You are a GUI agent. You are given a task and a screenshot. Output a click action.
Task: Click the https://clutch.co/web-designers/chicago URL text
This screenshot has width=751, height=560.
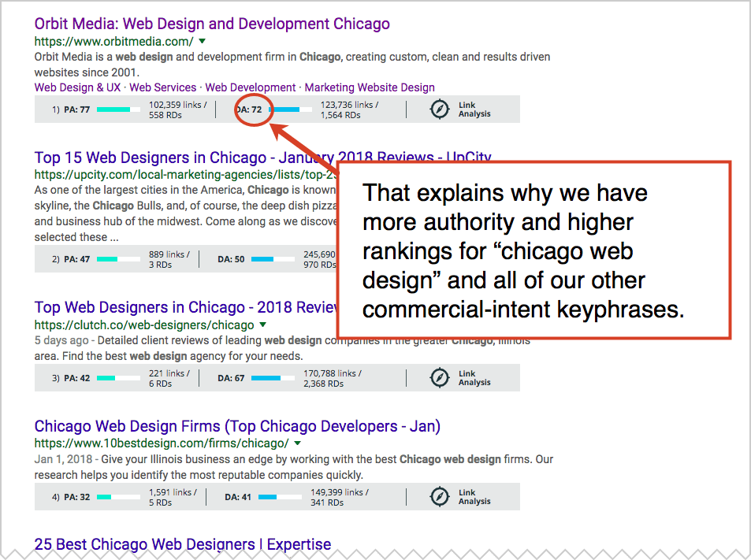pyautogui.click(x=144, y=325)
